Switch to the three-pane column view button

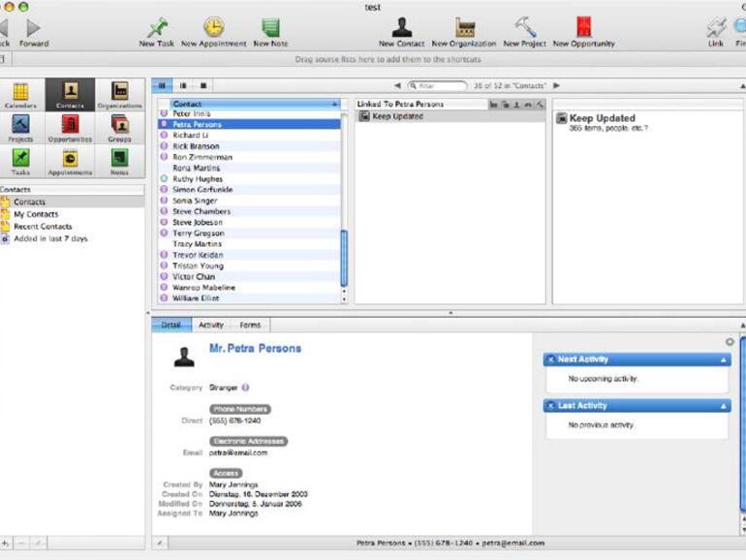coord(162,86)
